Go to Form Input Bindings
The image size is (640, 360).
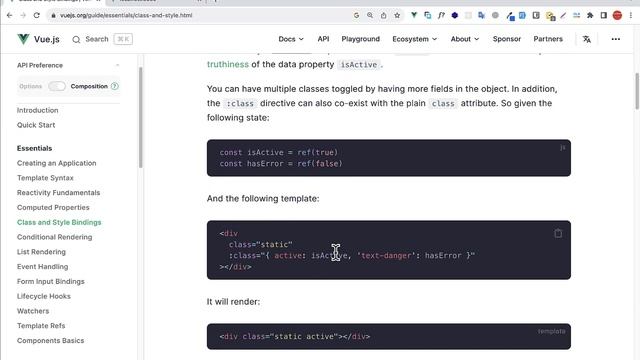coord(51,281)
